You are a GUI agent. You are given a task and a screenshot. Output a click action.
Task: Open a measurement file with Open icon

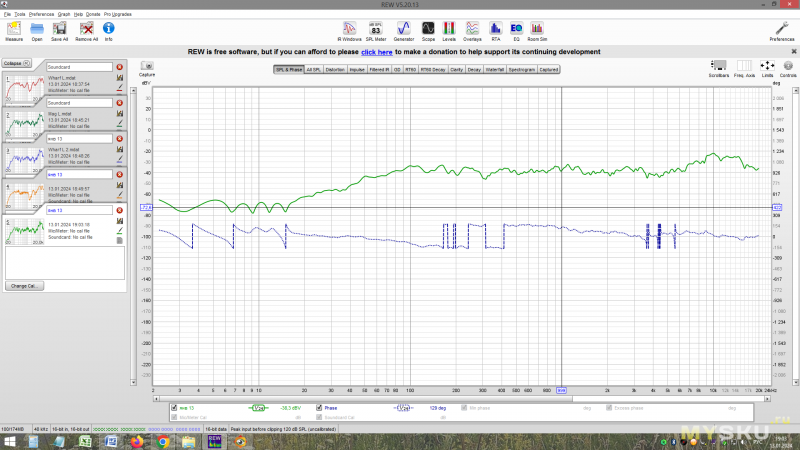pos(37,31)
